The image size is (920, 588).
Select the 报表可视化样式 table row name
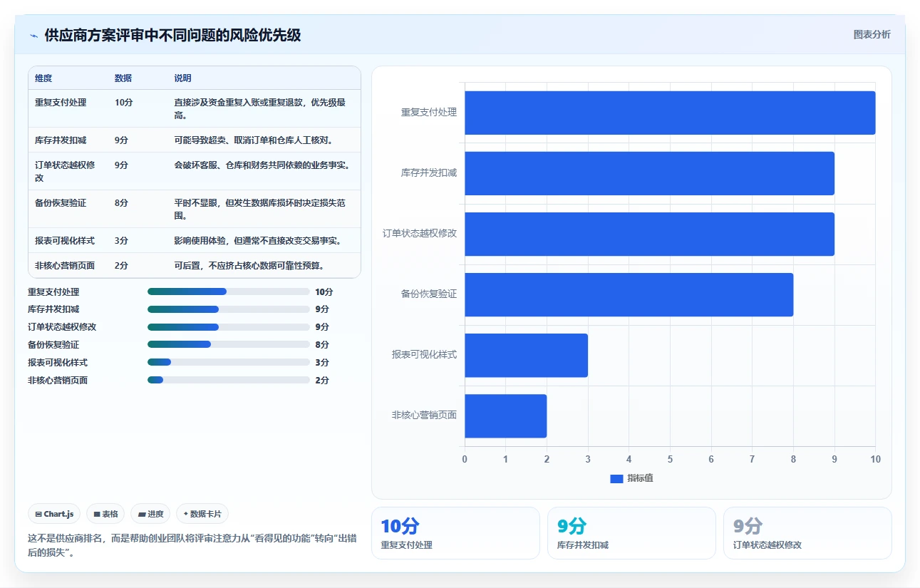click(x=65, y=241)
